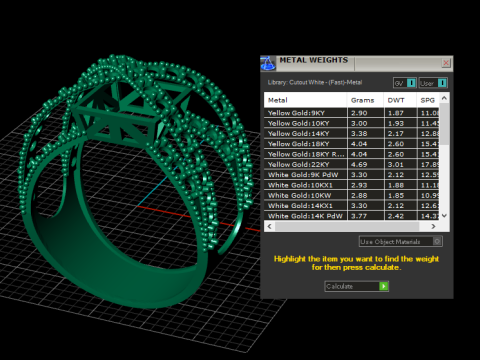
Task: Toggle Use Object Materials option
Action: click(x=401, y=241)
